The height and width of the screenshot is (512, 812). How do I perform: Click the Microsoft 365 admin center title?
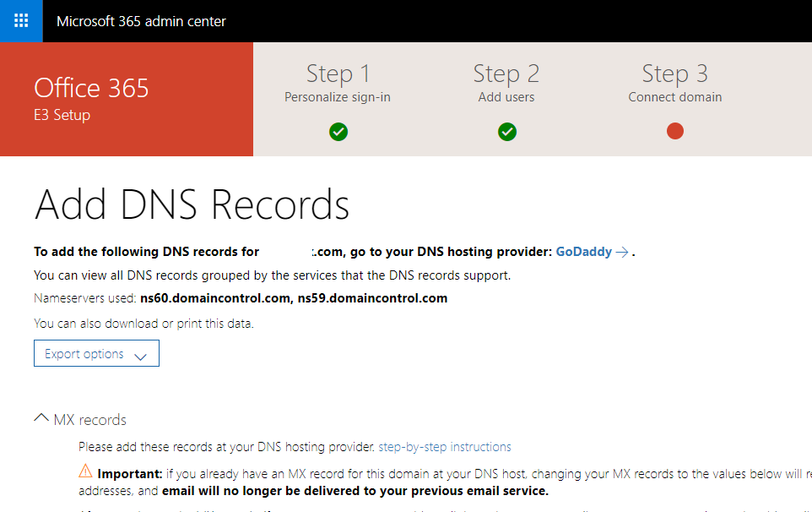(x=140, y=20)
